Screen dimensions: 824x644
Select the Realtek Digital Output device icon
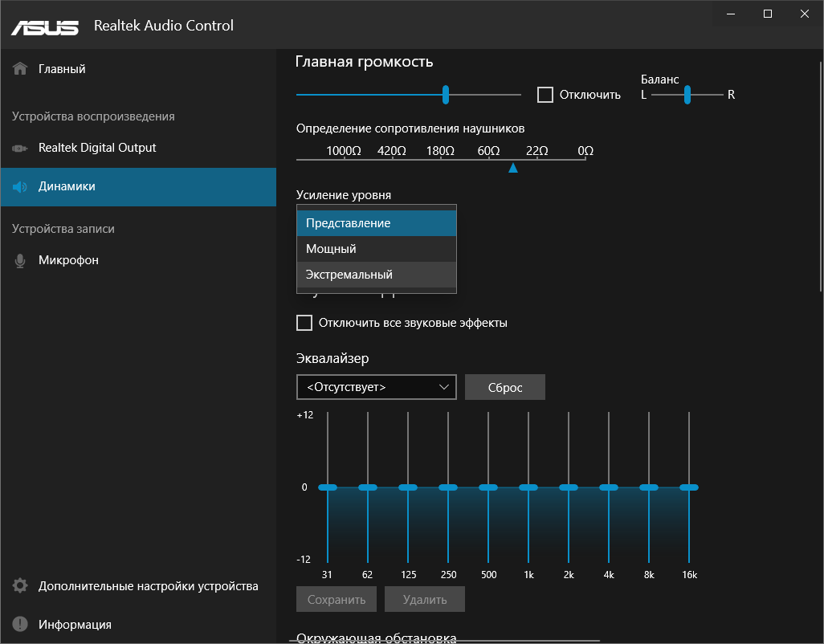[21, 148]
